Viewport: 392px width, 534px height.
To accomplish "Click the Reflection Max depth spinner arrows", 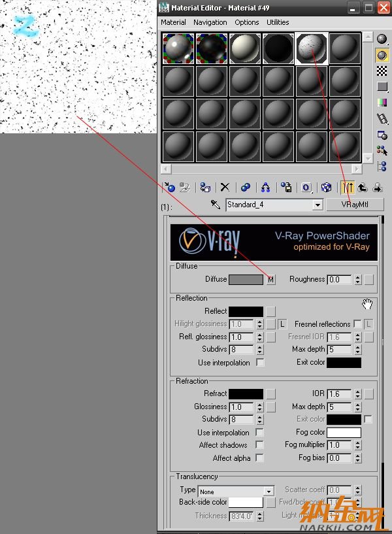I will [x=357, y=350].
